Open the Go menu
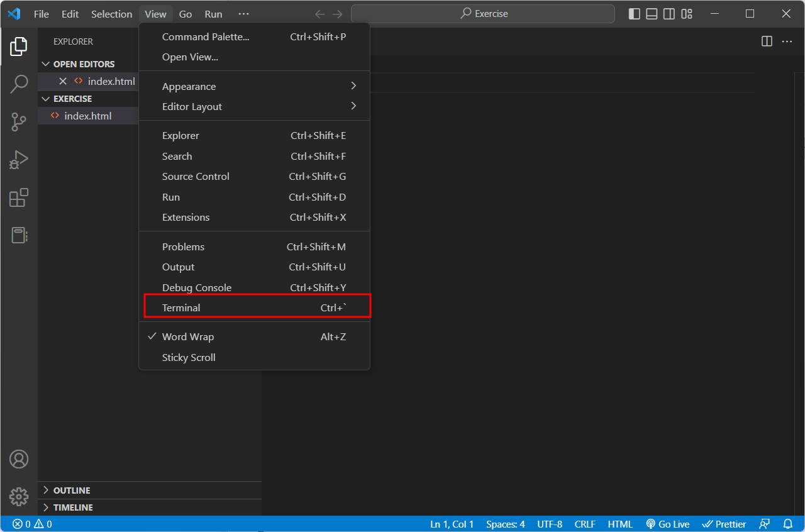Viewport: 805px width, 532px height. pyautogui.click(x=186, y=14)
